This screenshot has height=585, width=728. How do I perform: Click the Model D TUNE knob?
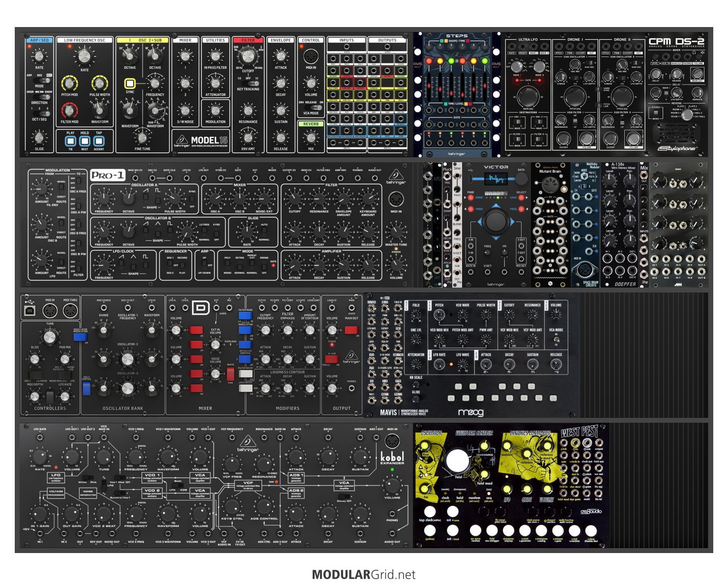pyautogui.click(x=50, y=336)
